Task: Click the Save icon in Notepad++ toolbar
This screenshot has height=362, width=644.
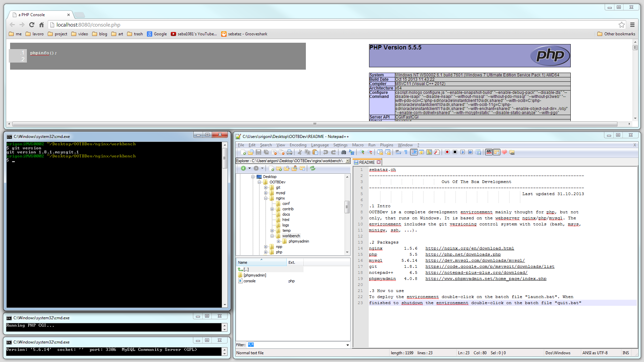Action: pyautogui.click(x=258, y=152)
